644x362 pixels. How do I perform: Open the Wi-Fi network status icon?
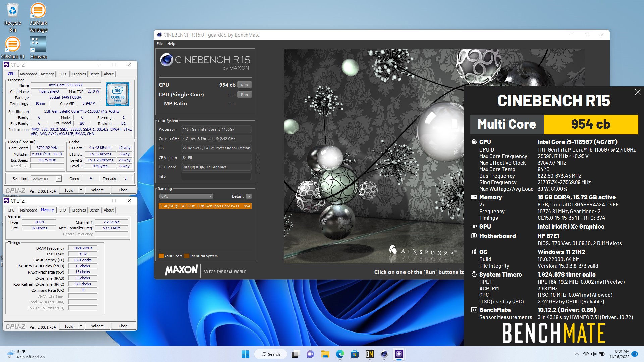586,354
